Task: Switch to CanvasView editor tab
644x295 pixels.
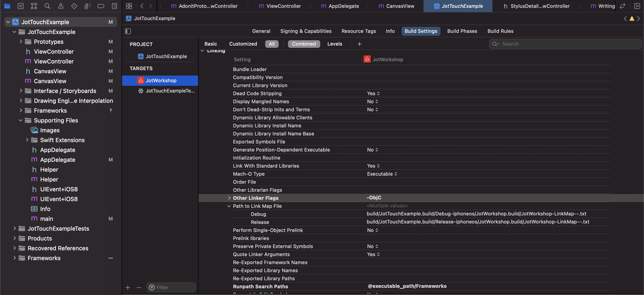Action: [396, 6]
